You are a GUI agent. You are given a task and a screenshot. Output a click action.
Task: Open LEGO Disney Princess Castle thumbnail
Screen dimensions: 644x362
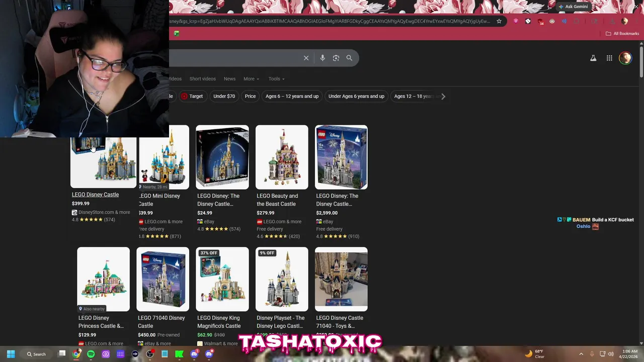tap(103, 279)
